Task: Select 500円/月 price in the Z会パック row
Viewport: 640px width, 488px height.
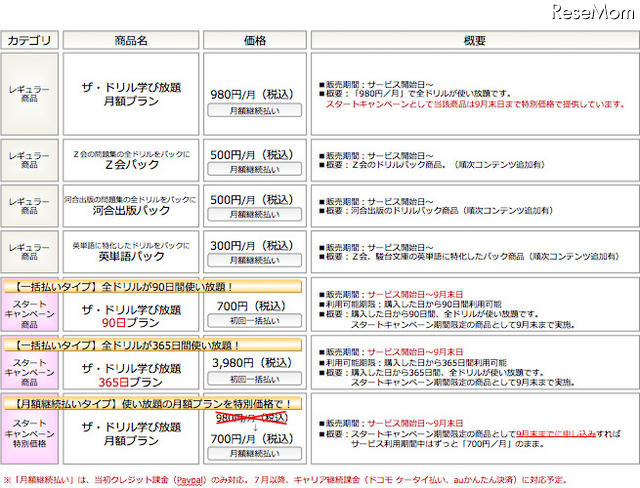Action: coord(252,155)
